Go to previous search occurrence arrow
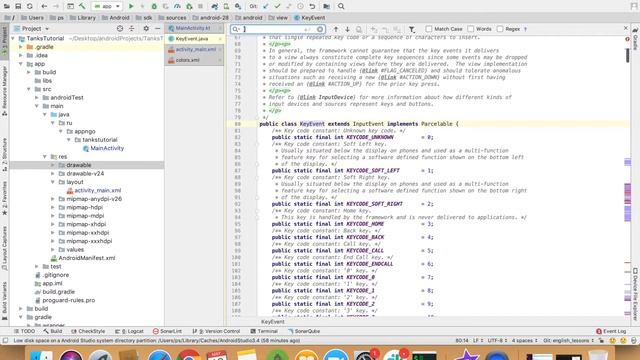The width and height of the screenshot is (640, 360). coord(336,29)
